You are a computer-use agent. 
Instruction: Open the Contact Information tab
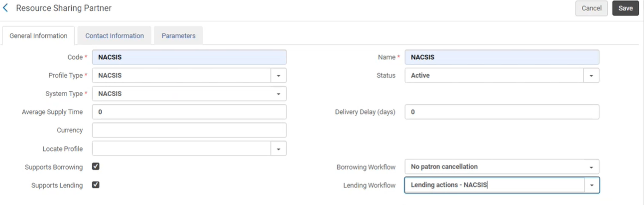pos(115,36)
